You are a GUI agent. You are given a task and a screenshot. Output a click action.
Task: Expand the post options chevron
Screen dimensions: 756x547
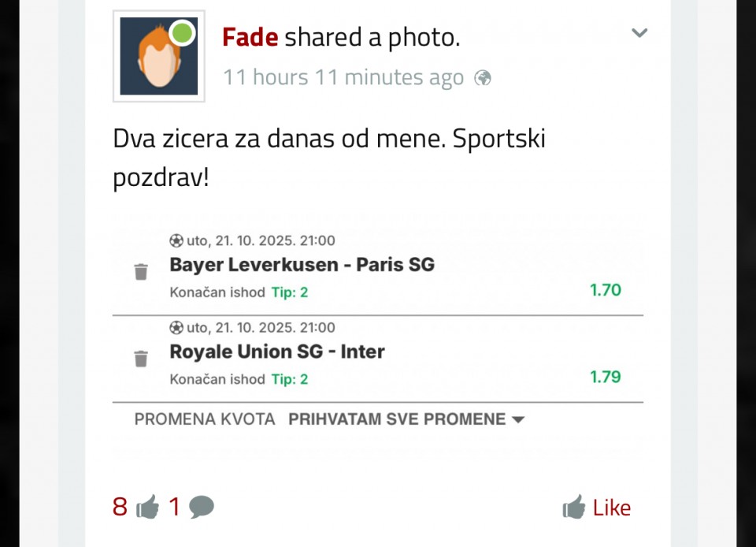coord(639,33)
